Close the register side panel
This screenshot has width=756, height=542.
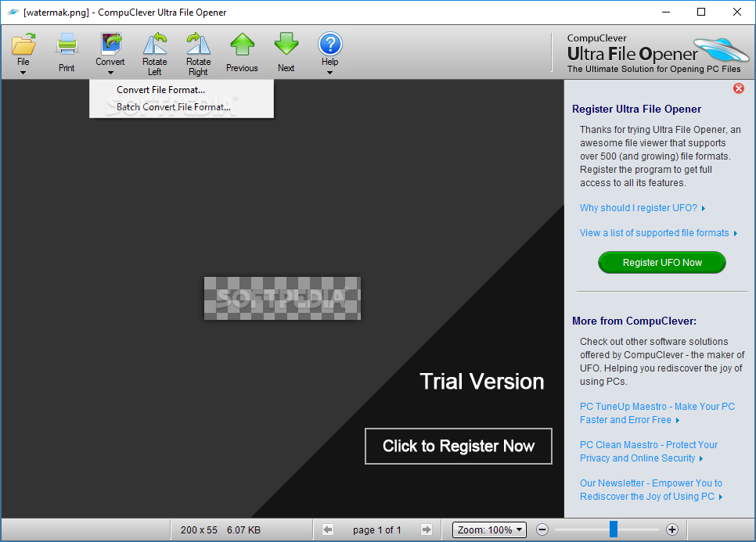[738, 88]
